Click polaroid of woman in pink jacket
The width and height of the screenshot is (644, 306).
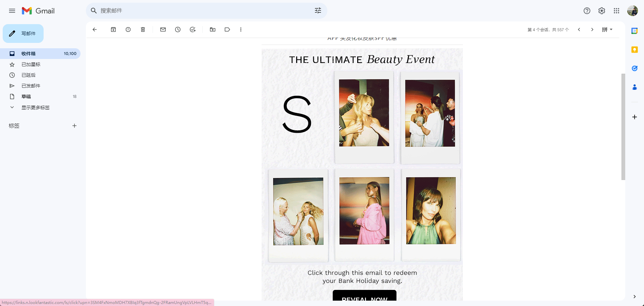pos(365,215)
